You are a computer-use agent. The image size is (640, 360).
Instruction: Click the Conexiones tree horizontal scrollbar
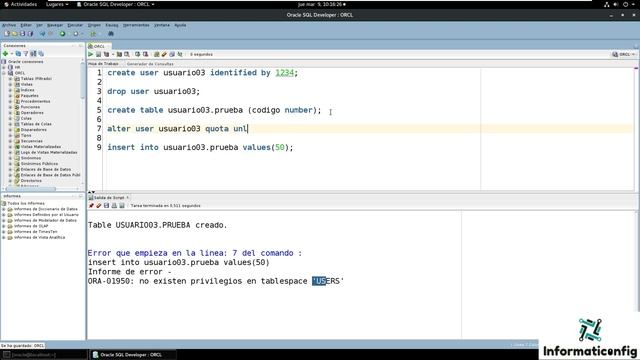(31, 189)
